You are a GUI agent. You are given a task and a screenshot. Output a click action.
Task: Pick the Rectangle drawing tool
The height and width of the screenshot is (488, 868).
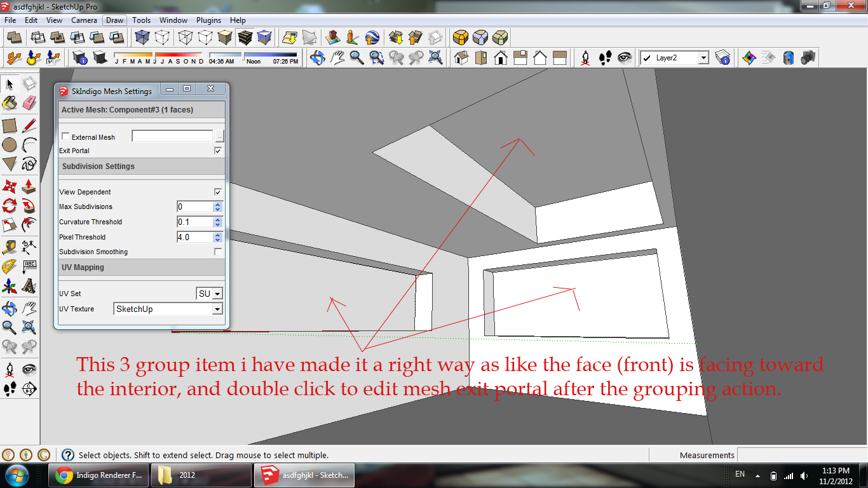coord(10,125)
